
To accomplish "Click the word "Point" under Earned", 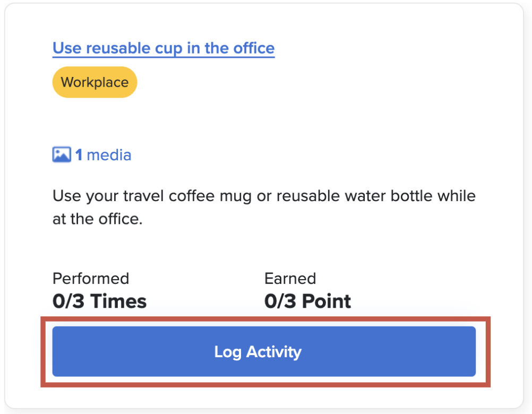I will coord(325,301).
